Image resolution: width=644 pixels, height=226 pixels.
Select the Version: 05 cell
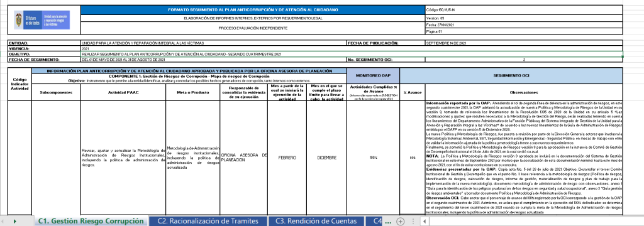click(x=524, y=18)
